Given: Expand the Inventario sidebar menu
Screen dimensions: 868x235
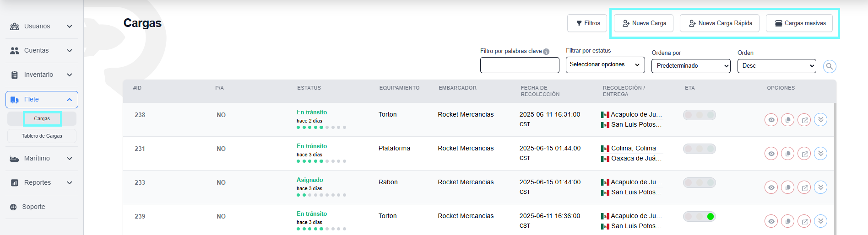Looking at the screenshot, I should (x=42, y=75).
